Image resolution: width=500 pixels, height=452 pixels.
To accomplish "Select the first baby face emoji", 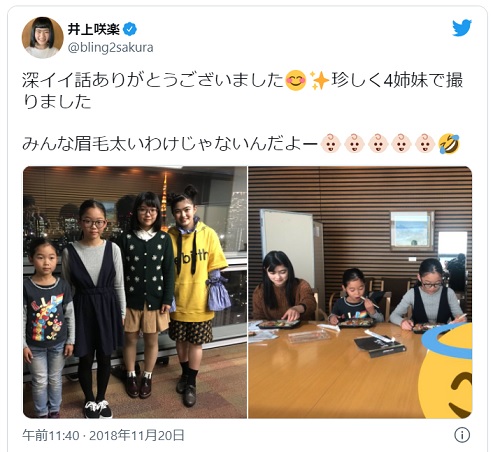I will click(x=330, y=144).
